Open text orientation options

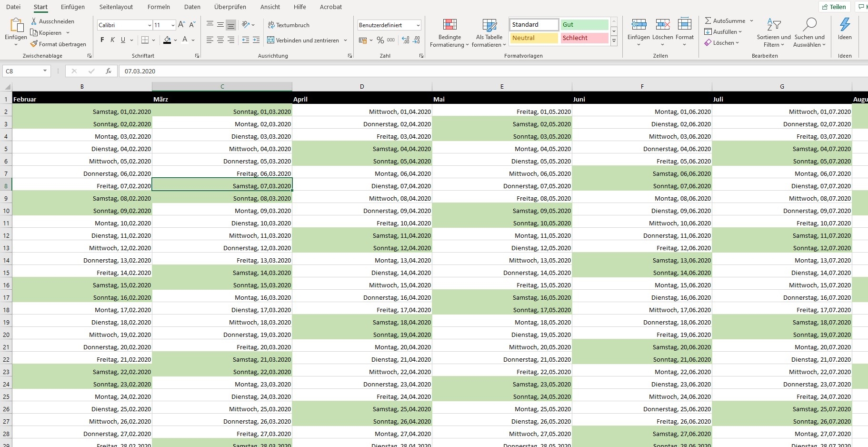click(x=248, y=25)
